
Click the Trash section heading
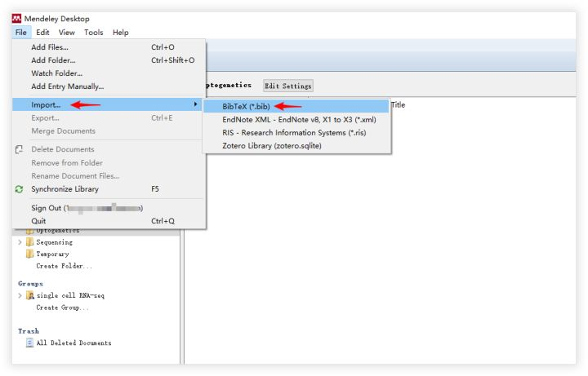(x=29, y=331)
